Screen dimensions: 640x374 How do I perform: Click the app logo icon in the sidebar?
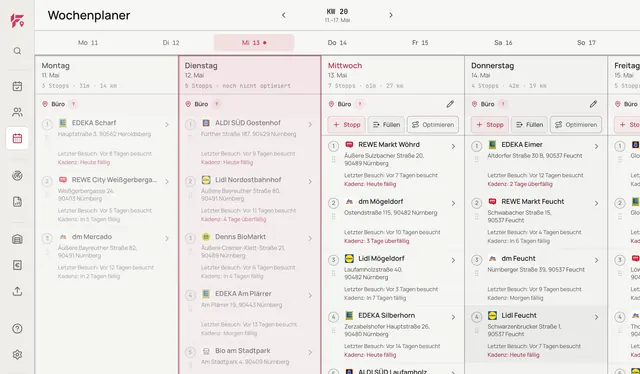(17, 20)
